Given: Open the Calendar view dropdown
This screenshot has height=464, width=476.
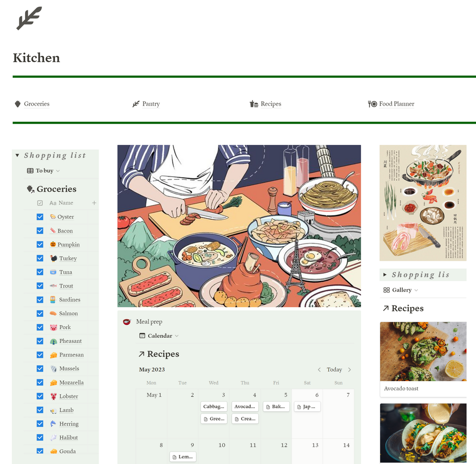Looking at the screenshot, I should pyautogui.click(x=159, y=336).
